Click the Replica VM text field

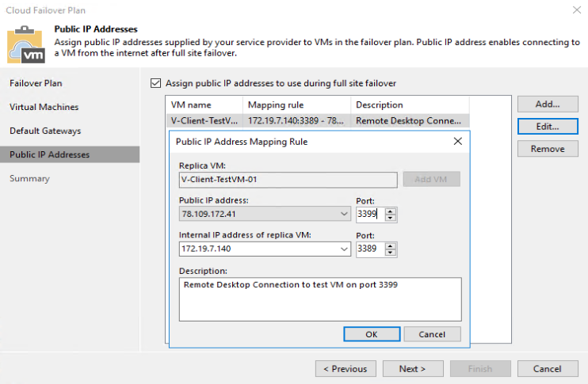288,180
